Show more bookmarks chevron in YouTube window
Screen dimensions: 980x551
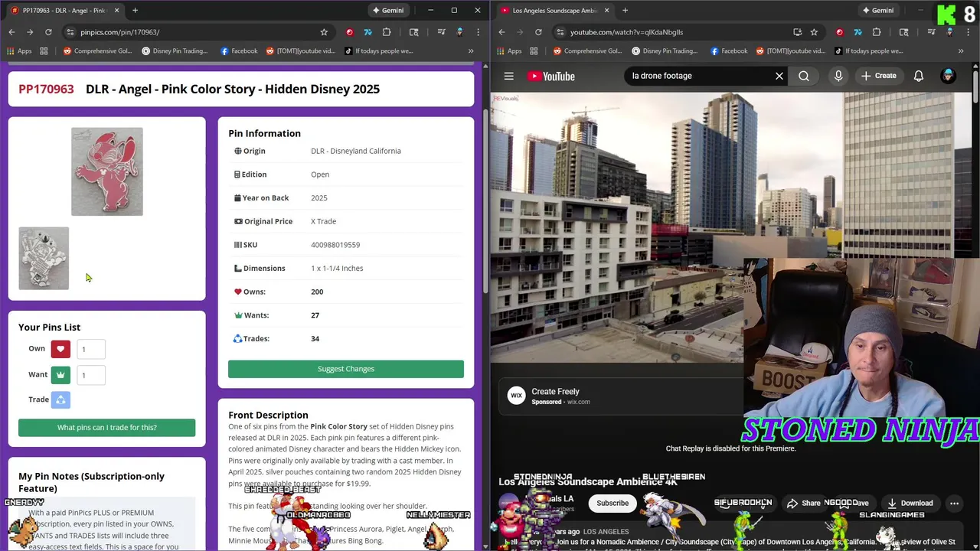[x=961, y=51]
